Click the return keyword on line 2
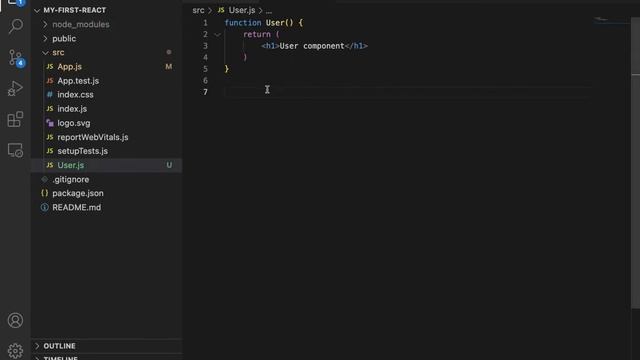Screen dimensions: 640x360 click(257, 35)
